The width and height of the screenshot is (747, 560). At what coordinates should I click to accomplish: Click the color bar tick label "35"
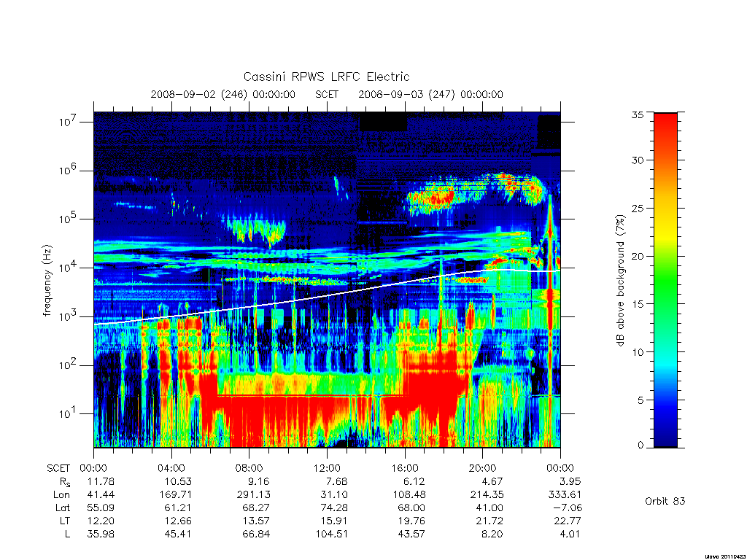(638, 114)
